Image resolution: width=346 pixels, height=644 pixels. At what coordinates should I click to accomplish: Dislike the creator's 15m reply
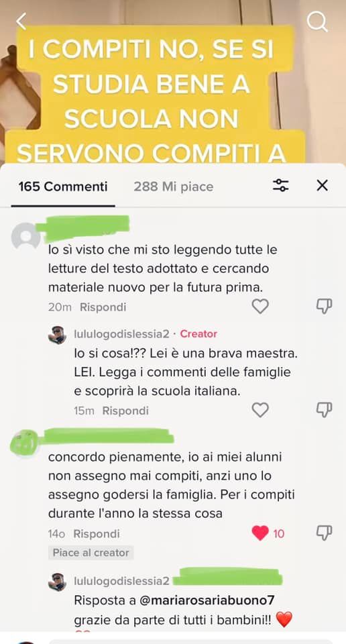coord(324,410)
